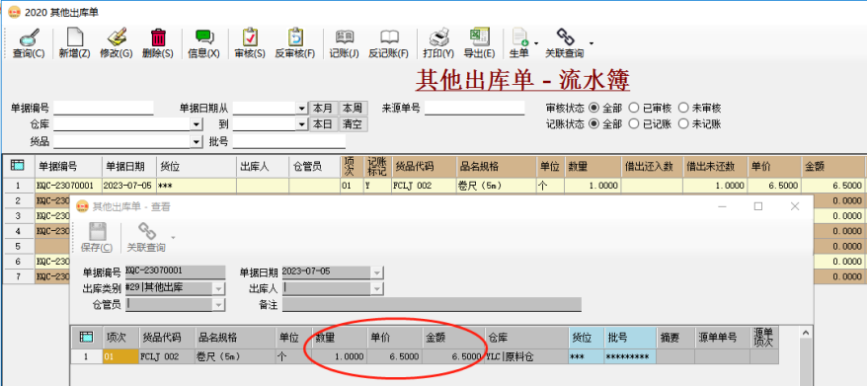Open the 仓管员 dropdown in dialog
This screenshot has width=868, height=387.
[x=218, y=304]
